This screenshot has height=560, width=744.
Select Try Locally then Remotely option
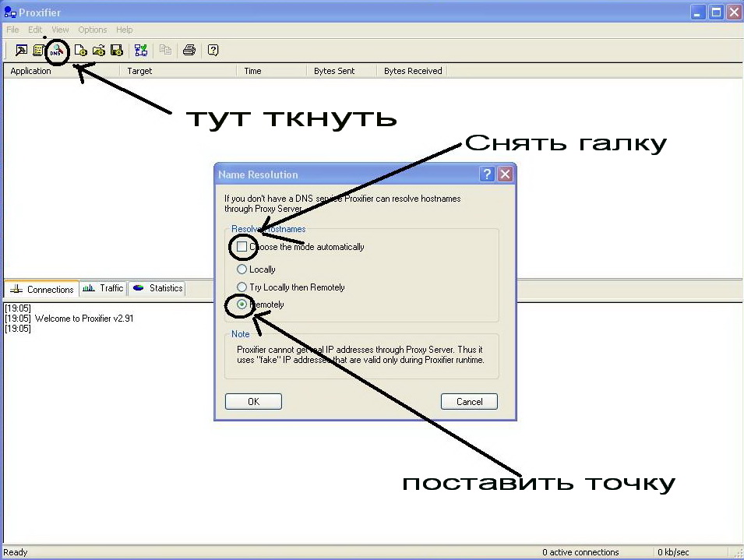coord(242,287)
